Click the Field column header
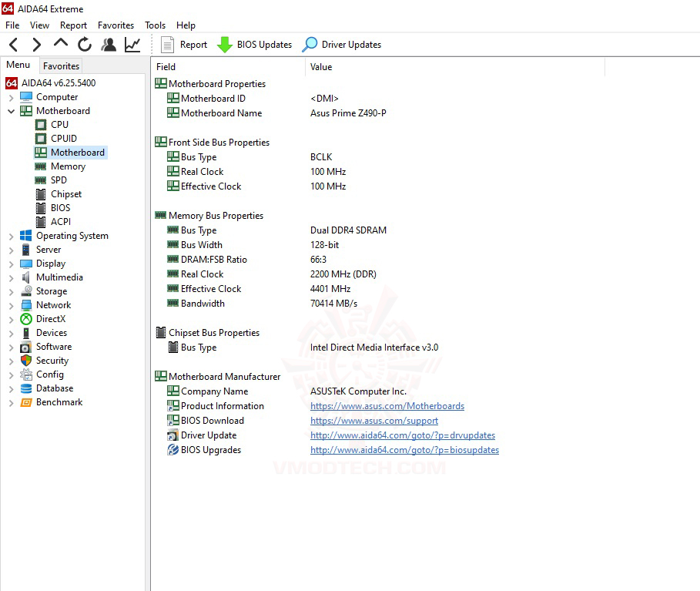The height and width of the screenshot is (591, 700). (x=228, y=67)
